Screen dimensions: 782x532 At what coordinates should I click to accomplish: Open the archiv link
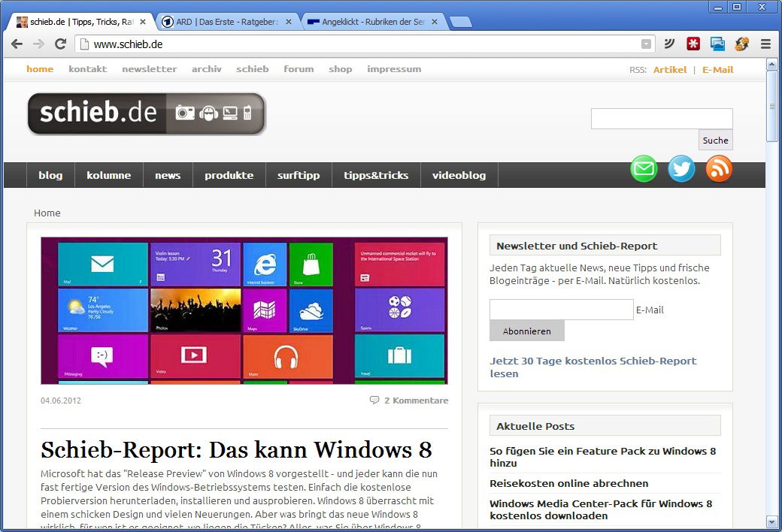(x=207, y=69)
